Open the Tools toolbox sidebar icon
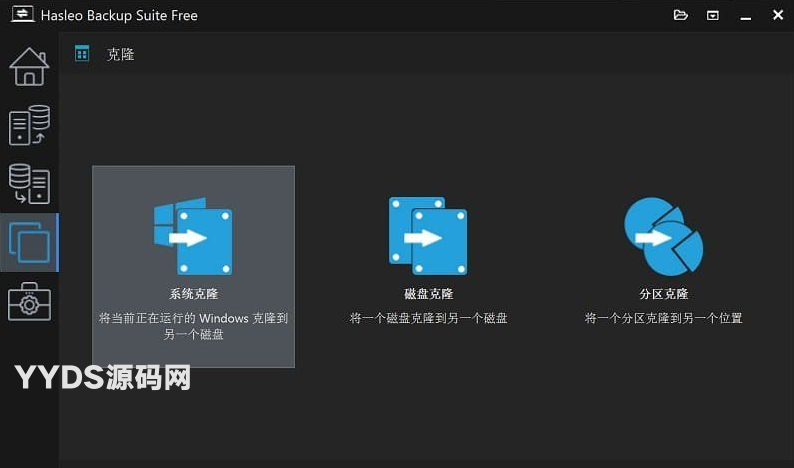Viewport: 794px width, 468px height. [29, 301]
